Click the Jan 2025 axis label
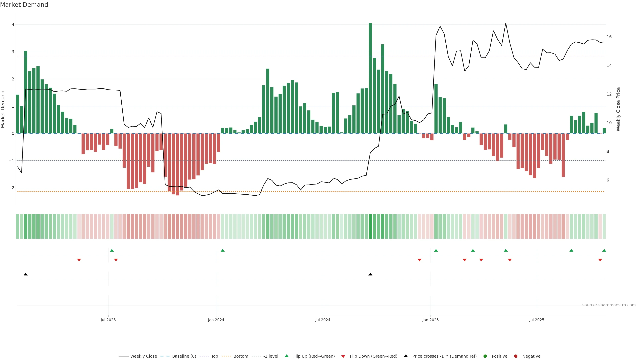This screenshot has height=362, width=644. coord(431,320)
